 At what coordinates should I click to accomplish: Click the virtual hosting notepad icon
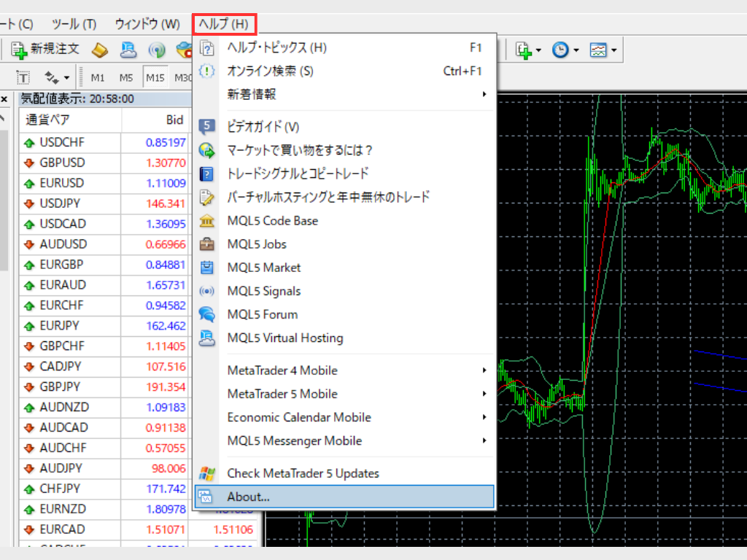tap(206, 197)
